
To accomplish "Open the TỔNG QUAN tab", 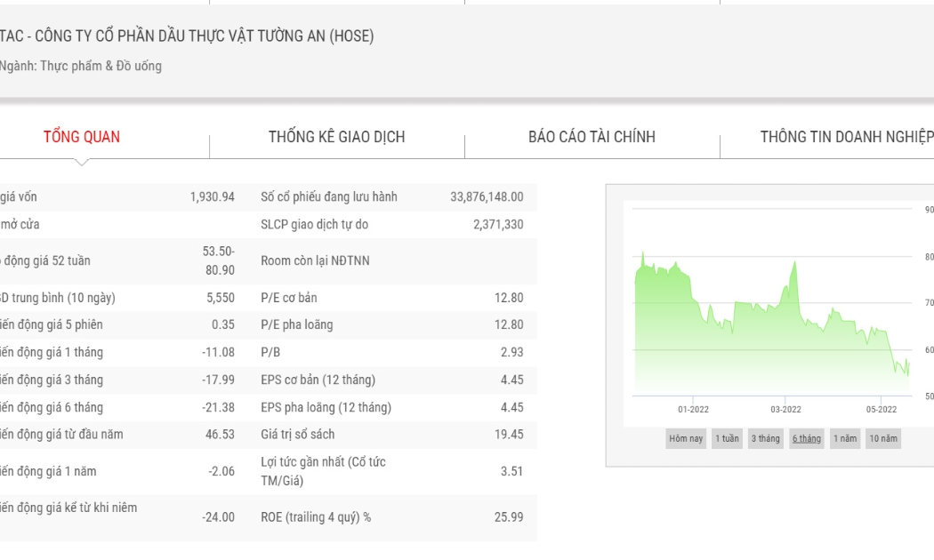I will pos(82,137).
